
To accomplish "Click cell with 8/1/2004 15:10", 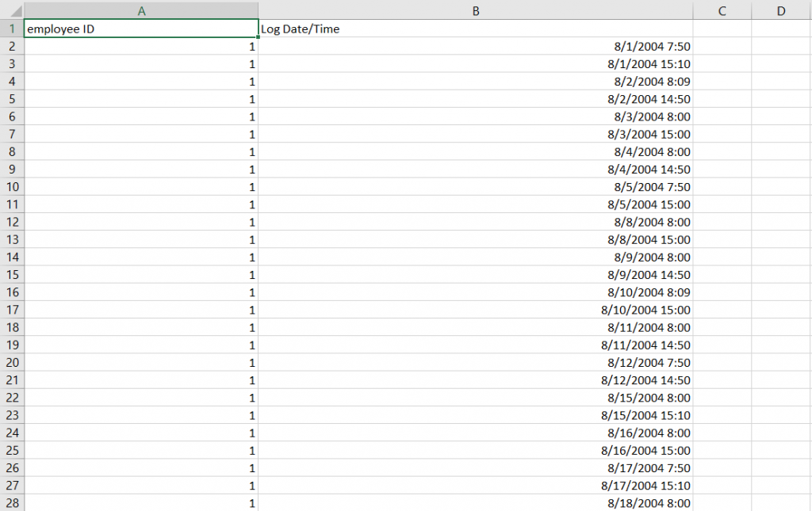I will pos(476,63).
